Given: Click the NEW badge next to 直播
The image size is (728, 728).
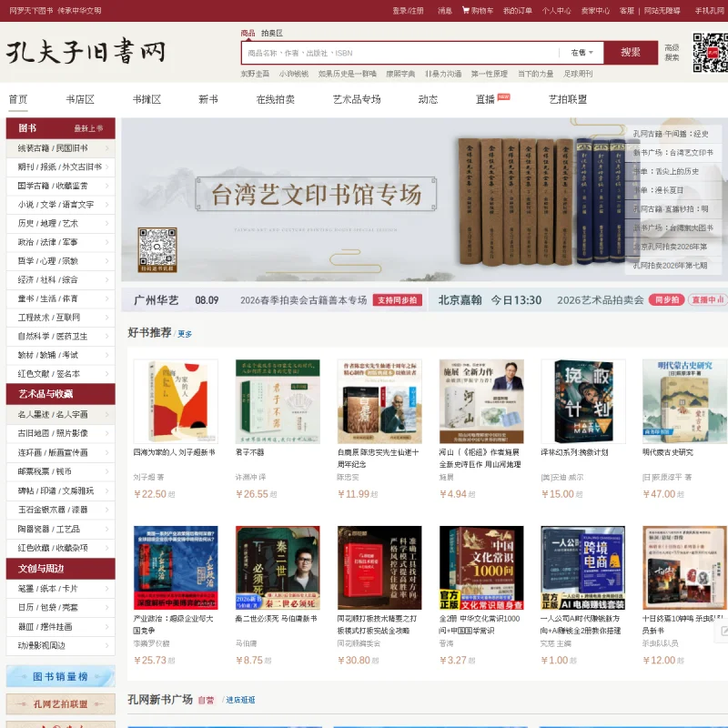Looking at the screenshot, I should pyautogui.click(x=504, y=96).
